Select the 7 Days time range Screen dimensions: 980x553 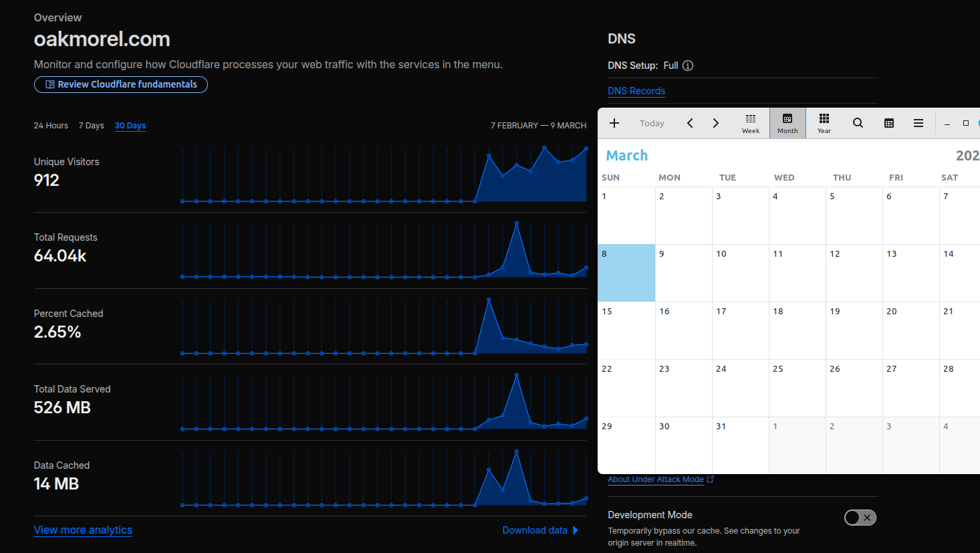[91, 126]
